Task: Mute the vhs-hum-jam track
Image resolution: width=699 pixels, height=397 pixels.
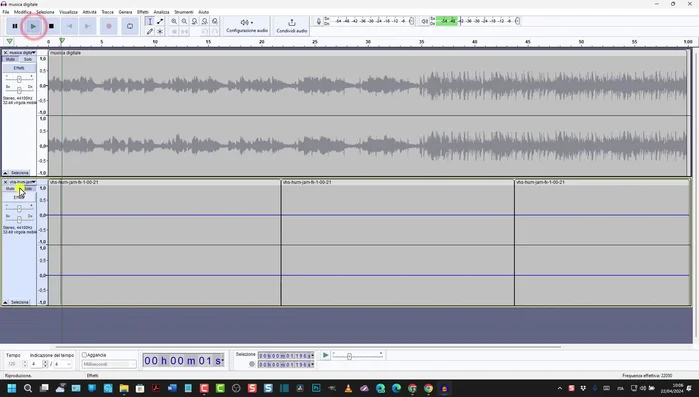Action: click(x=10, y=189)
